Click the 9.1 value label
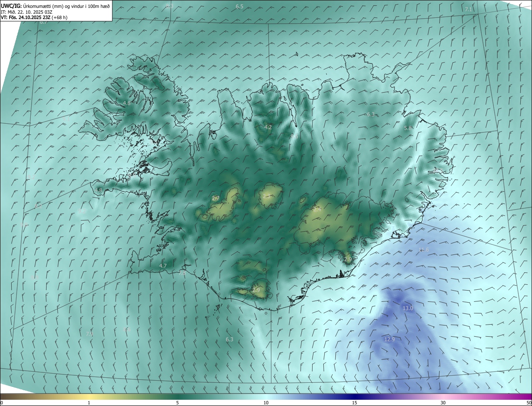The width and height of the screenshot is (532, 406). pos(66,119)
